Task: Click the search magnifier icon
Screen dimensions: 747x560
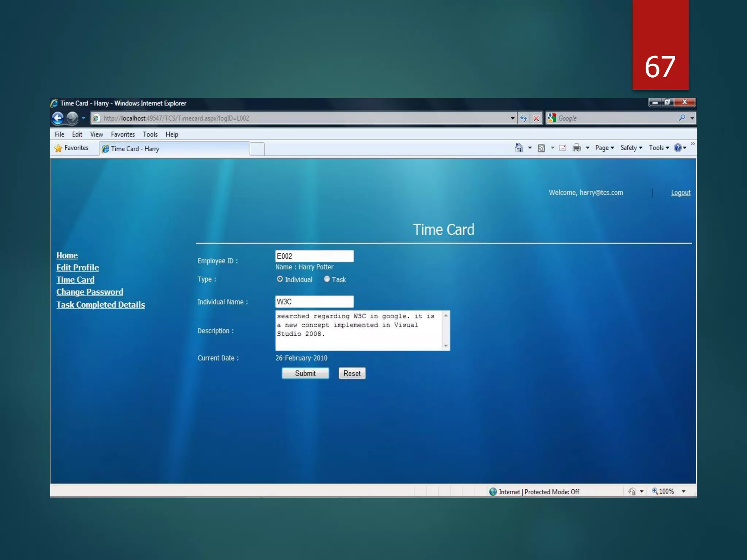Action: [682, 118]
